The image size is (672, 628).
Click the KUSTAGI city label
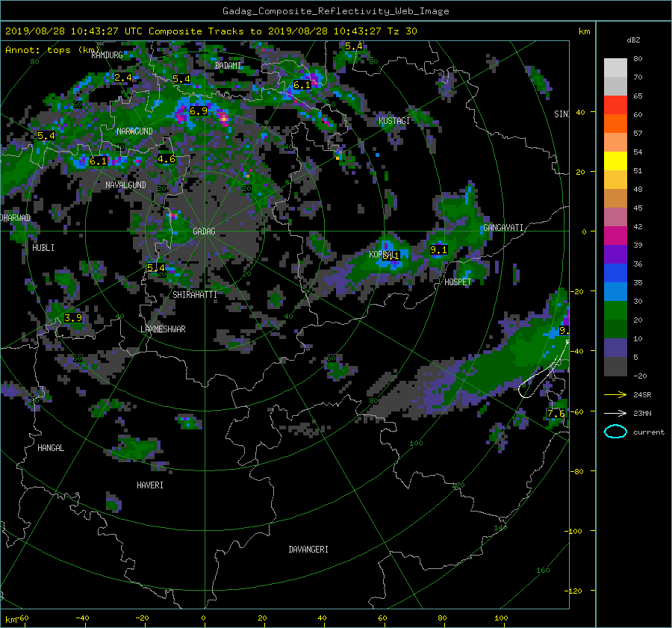click(x=394, y=121)
